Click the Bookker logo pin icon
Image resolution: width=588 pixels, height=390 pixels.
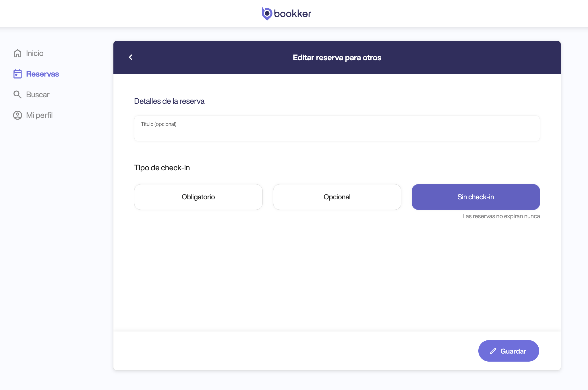[x=267, y=13]
